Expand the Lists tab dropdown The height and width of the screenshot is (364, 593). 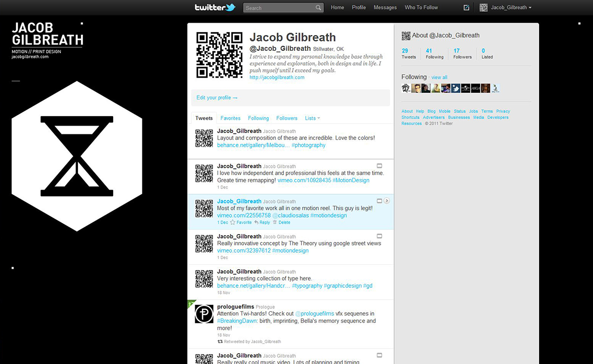point(312,118)
